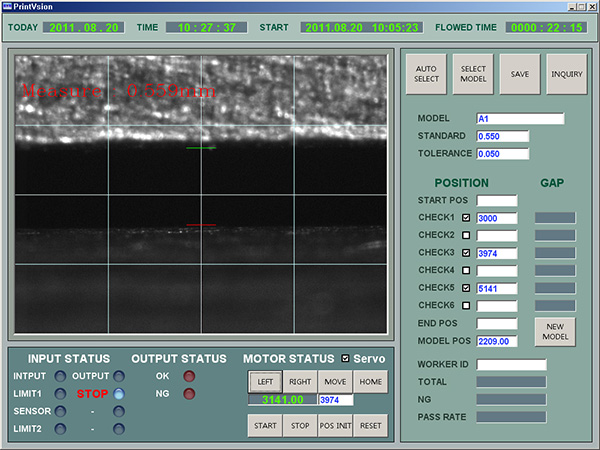Start the motor with START
The width and height of the screenshot is (600, 450).
[265, 426]
